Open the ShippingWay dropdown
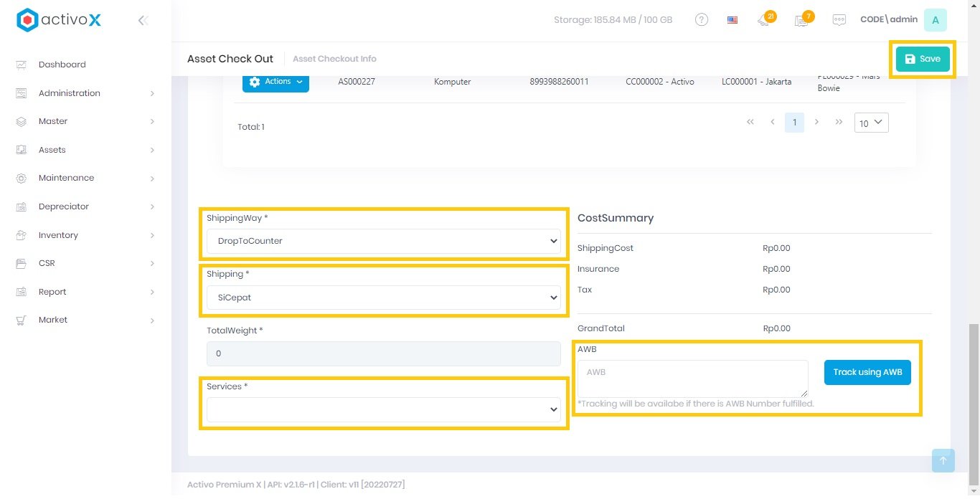Viewport: 980px width, 499px height. click(x=384, y=241)
